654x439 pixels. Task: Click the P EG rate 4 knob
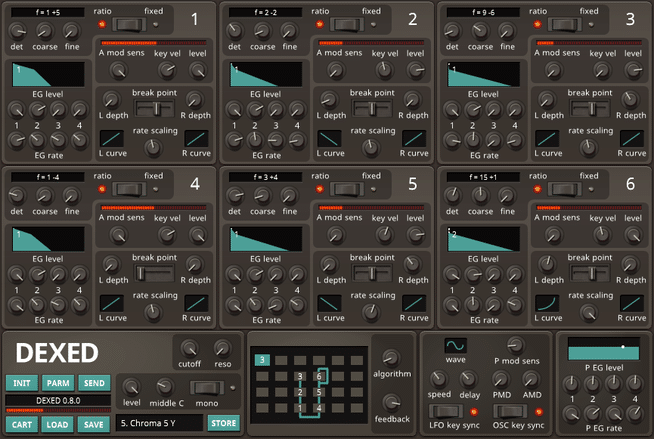point(634,414)
